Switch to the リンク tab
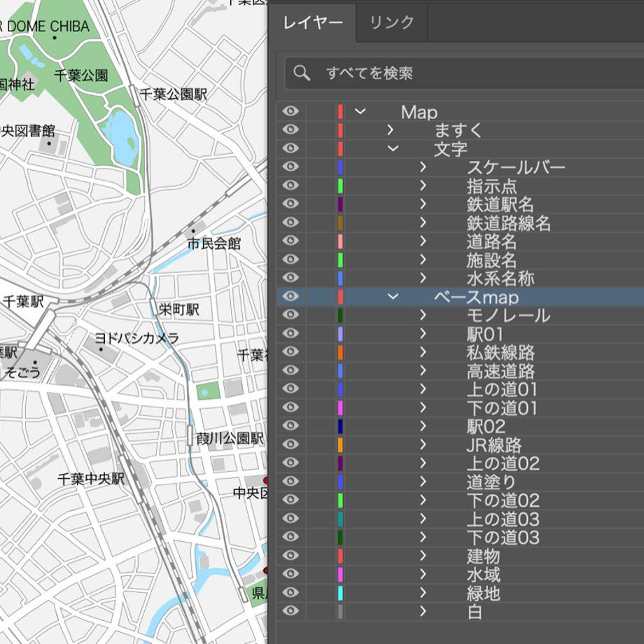The height and width of the screenshot is (644, 644). click(392, 22)
